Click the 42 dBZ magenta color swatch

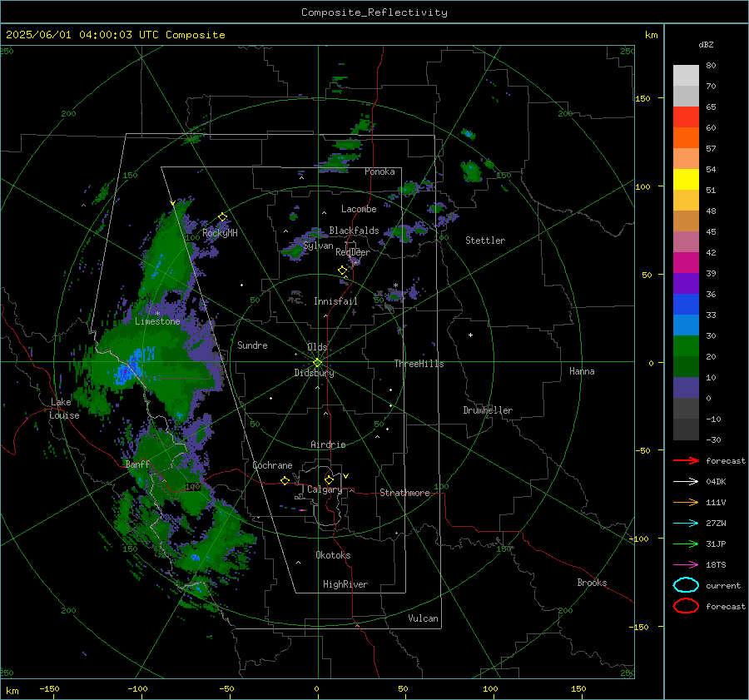(686, 262)
